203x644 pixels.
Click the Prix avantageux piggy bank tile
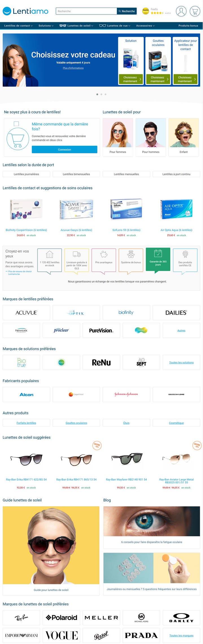(104, 260)
